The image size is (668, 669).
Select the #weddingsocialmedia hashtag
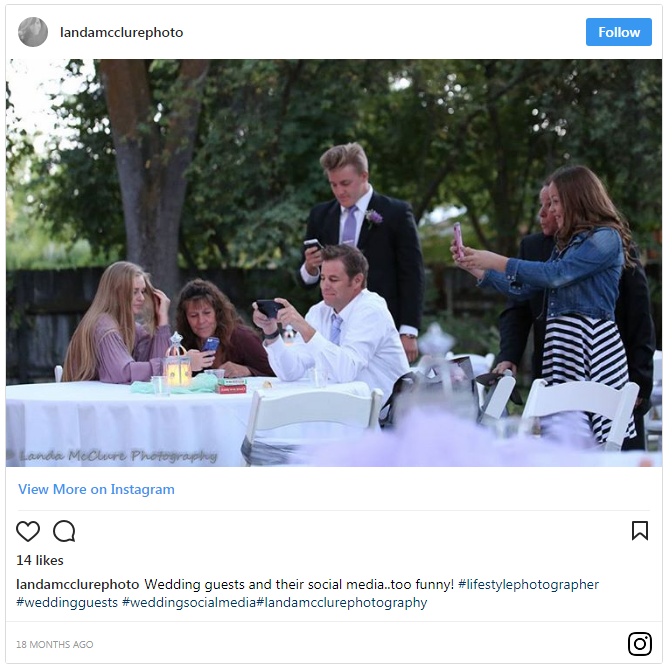coord(189,602)
